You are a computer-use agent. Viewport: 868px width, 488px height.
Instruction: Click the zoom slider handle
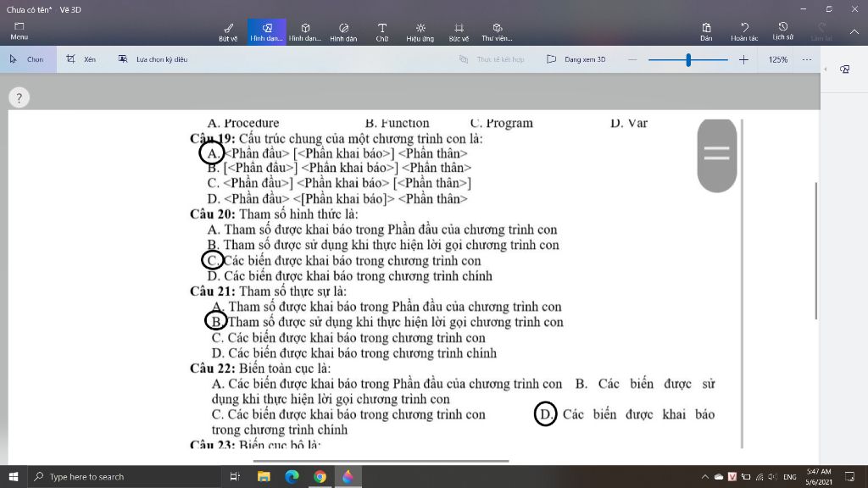pos(688,59)
